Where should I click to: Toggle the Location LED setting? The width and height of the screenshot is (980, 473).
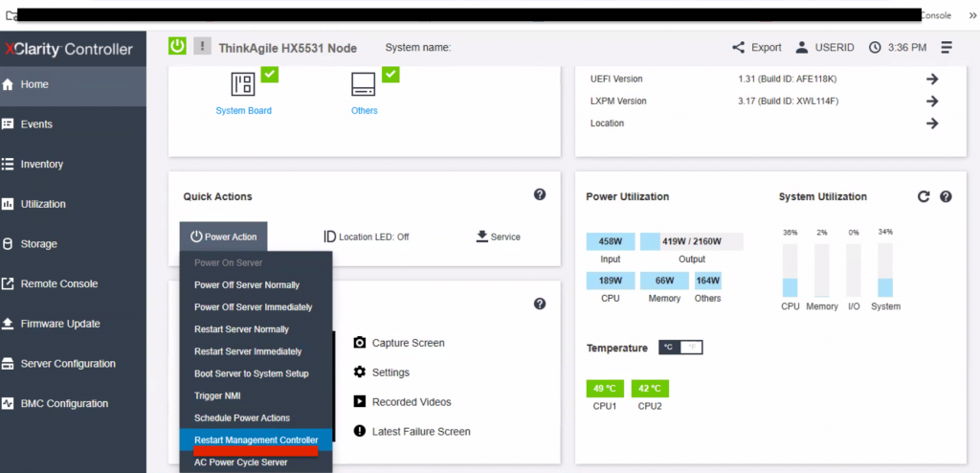coord(366,236)
